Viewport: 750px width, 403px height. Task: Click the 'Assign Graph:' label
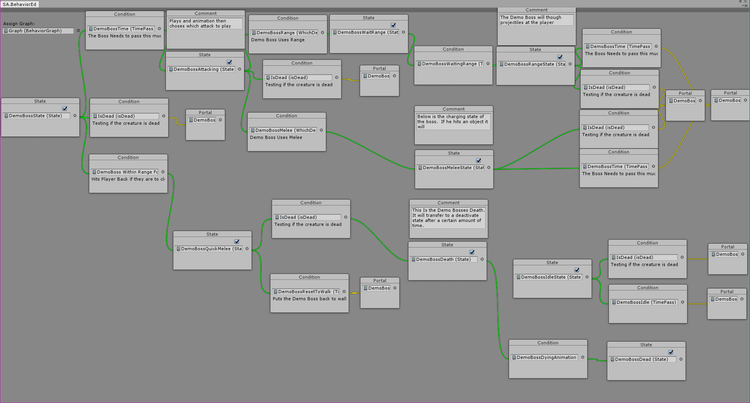point(19,23)
